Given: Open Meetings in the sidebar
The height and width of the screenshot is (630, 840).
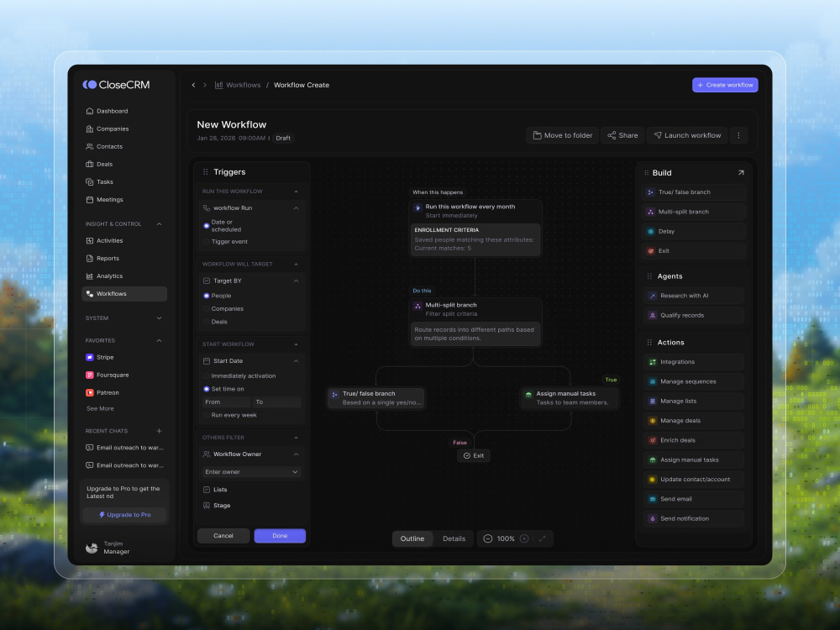Looking at the screenshot, I should [x=105, y=199].
